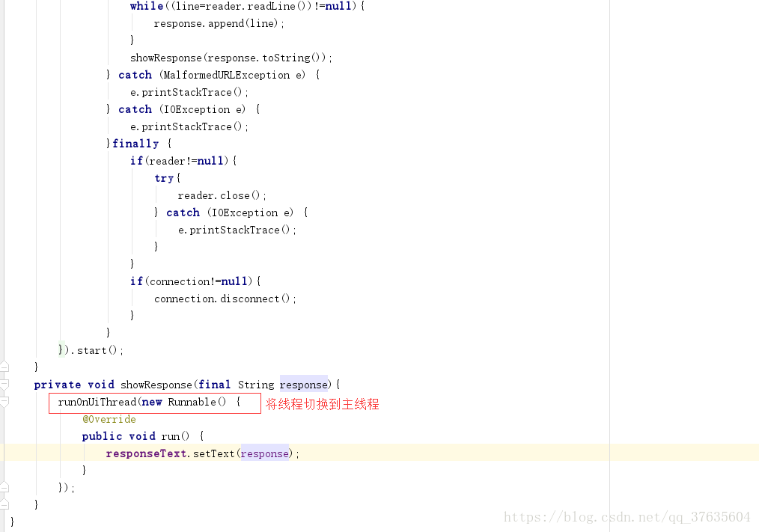Click the "response.append(line);" statement
Viewport: 759px width, 532px height.
[219, 23]
